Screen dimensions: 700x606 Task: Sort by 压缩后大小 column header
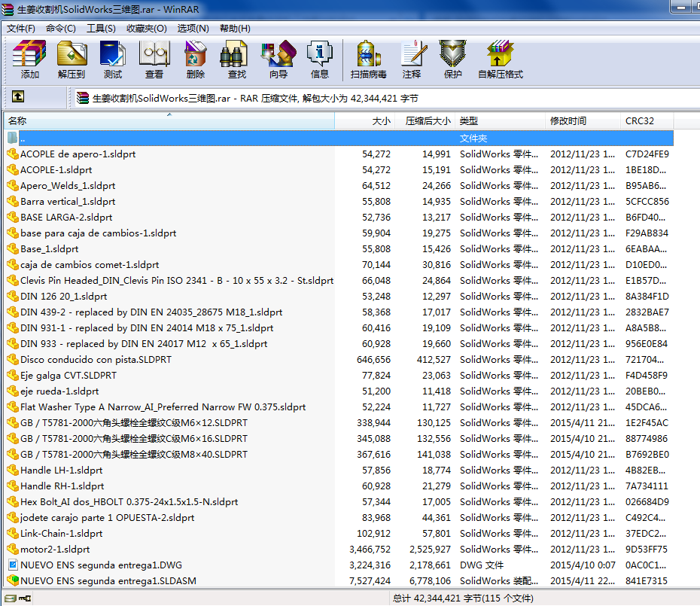(x=425, y=120)
